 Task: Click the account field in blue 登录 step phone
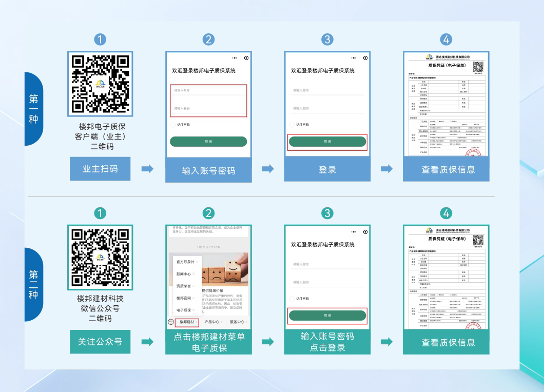click(327, 90)
